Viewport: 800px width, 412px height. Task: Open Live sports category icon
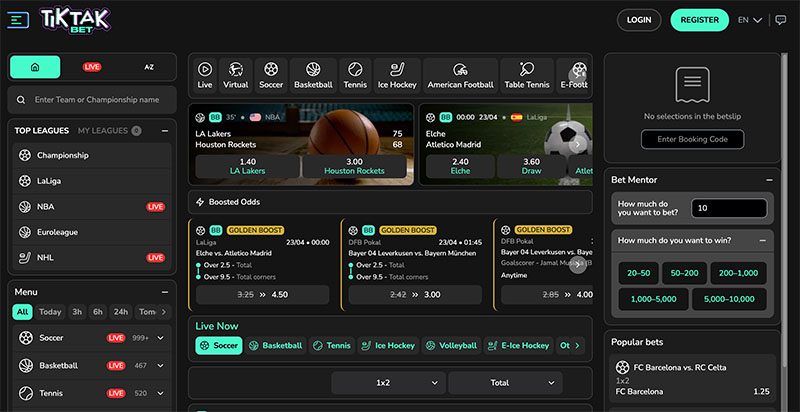pyautogui.click(x=205, y=75)
